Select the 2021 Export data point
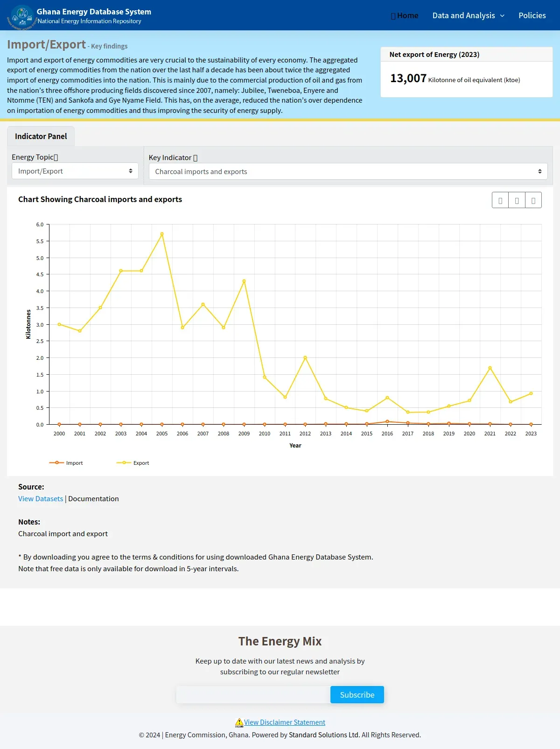Image resolution: width=560 pixels, height=749 pixels. tap(490, 368)
